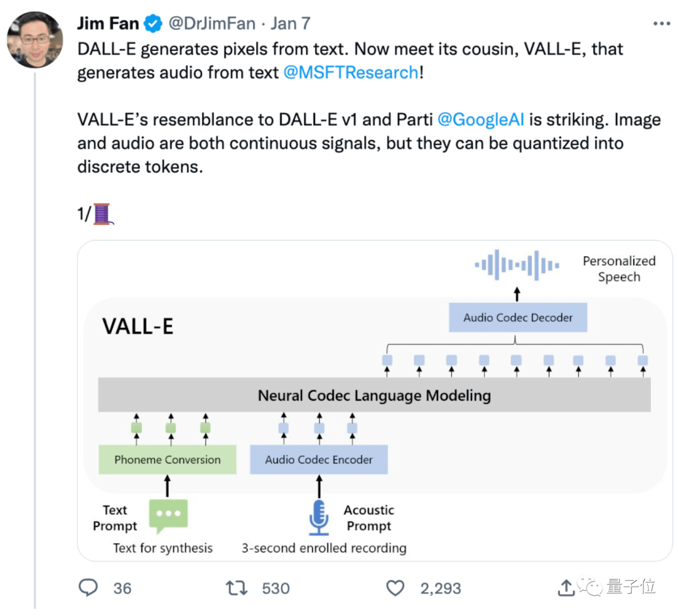
Task: Click the green chat bubble text prompt icon
Action: coord(168,517)
